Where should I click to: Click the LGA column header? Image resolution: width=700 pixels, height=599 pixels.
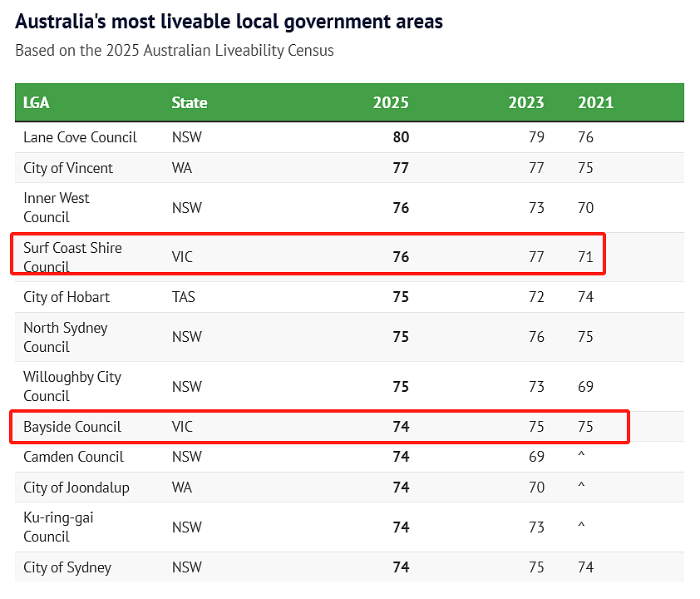tap(36, 102)
